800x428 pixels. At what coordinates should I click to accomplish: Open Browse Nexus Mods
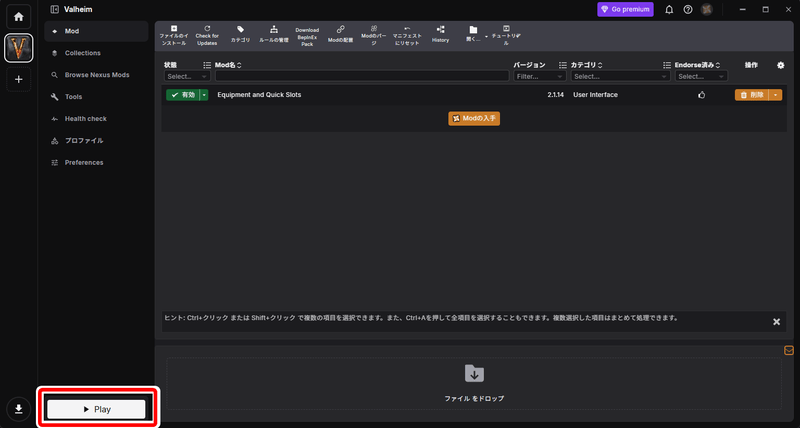point(96,75)
